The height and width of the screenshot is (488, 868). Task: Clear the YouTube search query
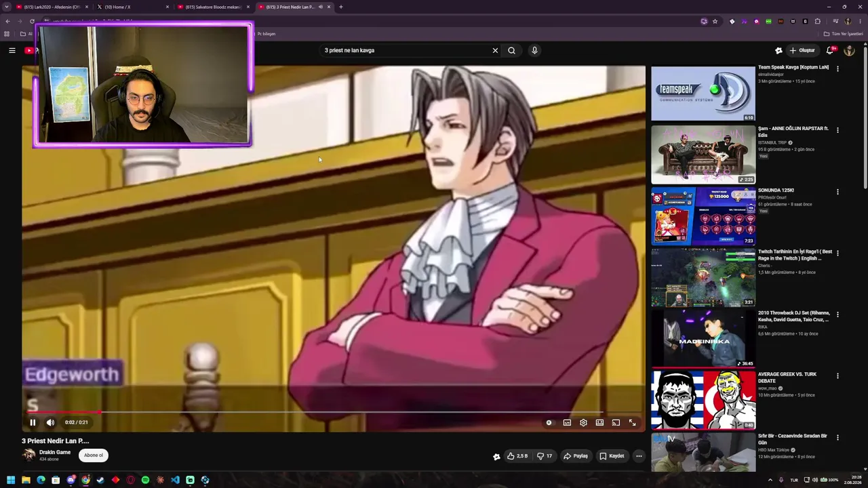point(495,50)
